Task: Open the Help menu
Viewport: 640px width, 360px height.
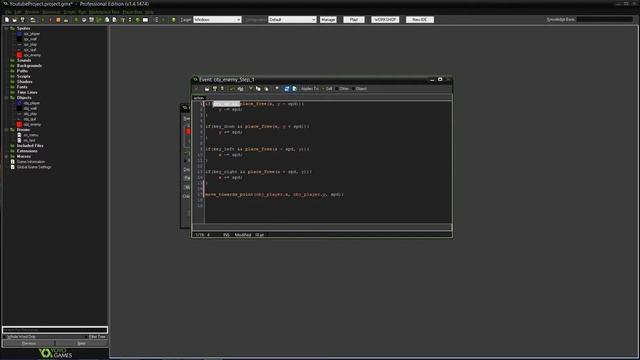Action: pyautogui.click(x=149, y=12)
